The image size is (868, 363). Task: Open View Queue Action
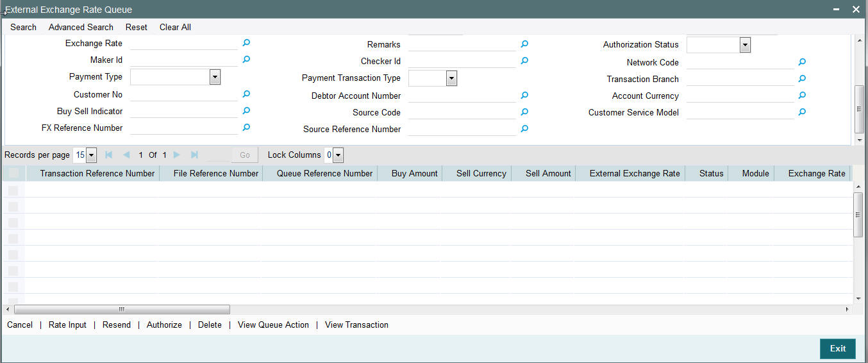coord(273,325)
